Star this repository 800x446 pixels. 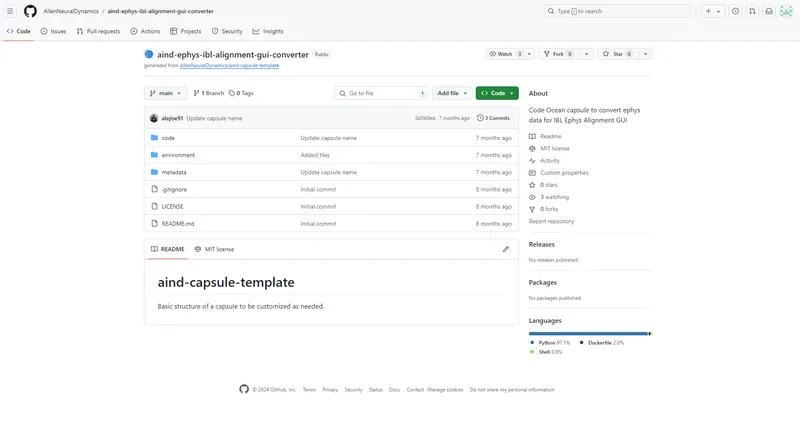coord(618,54)
